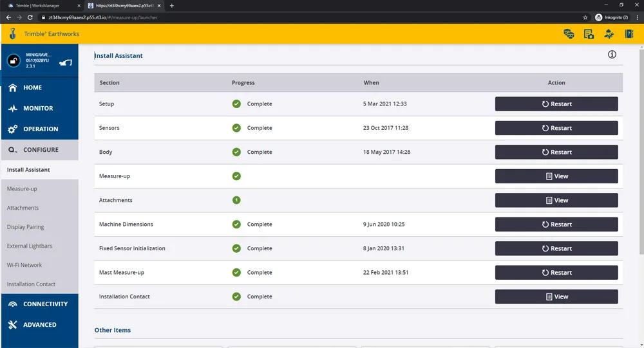Click the report snapshot camera icon
Viewport: 644px width, 348px height.
pyautogui.click(x=589, y=34)
